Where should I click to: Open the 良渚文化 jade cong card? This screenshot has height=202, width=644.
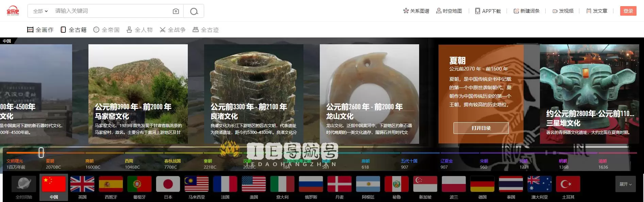(x=254, y=94)
